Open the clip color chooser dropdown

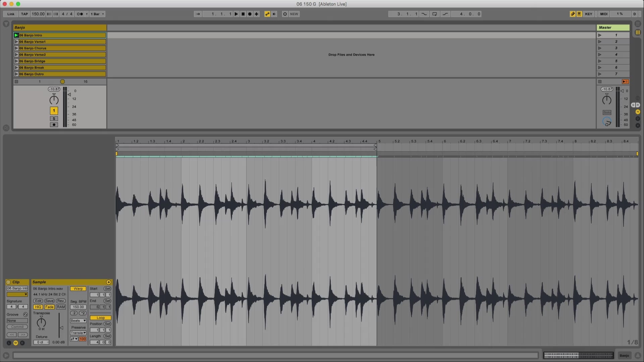17,294
